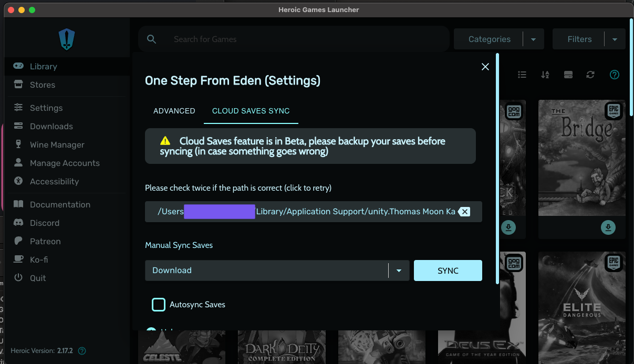Enable the Autosync Saves checkbox
Viewport: 634px width, 364px height.
[x=159, y=305]
